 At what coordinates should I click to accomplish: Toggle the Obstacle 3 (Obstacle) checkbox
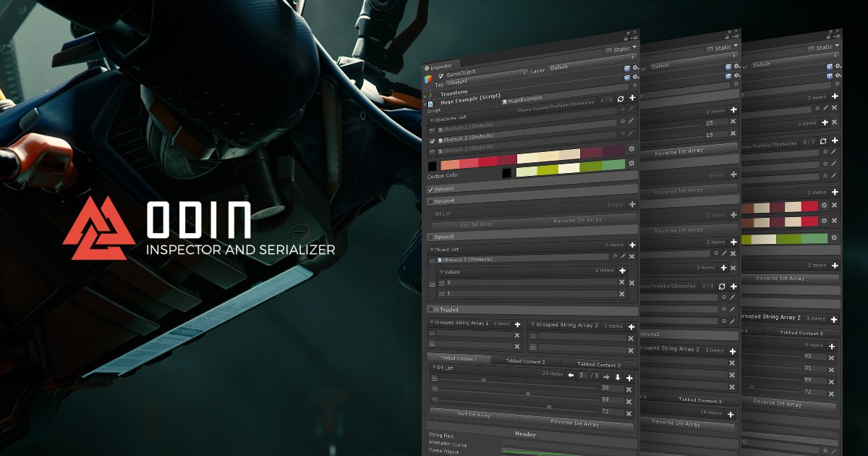(x=433, y=152)
